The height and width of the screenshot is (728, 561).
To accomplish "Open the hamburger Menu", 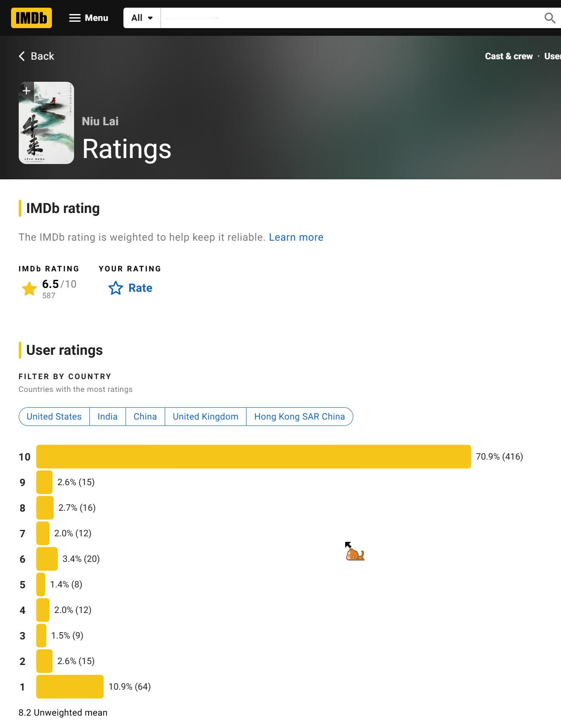I will pos(89,18).
